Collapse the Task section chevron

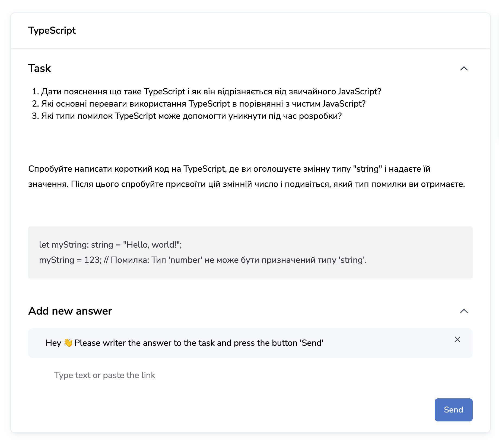[x=464, y=68]
